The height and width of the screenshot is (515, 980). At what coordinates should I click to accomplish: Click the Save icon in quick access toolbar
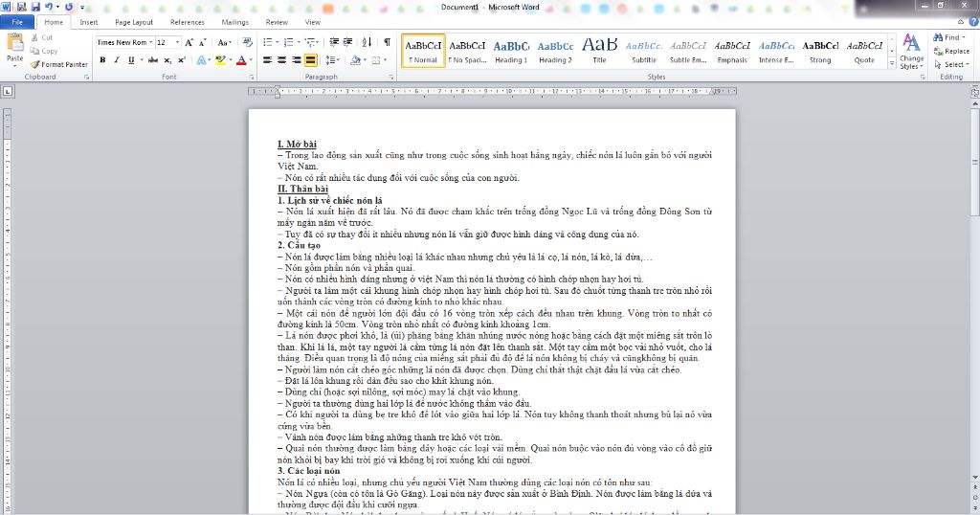tap(35, 7)
